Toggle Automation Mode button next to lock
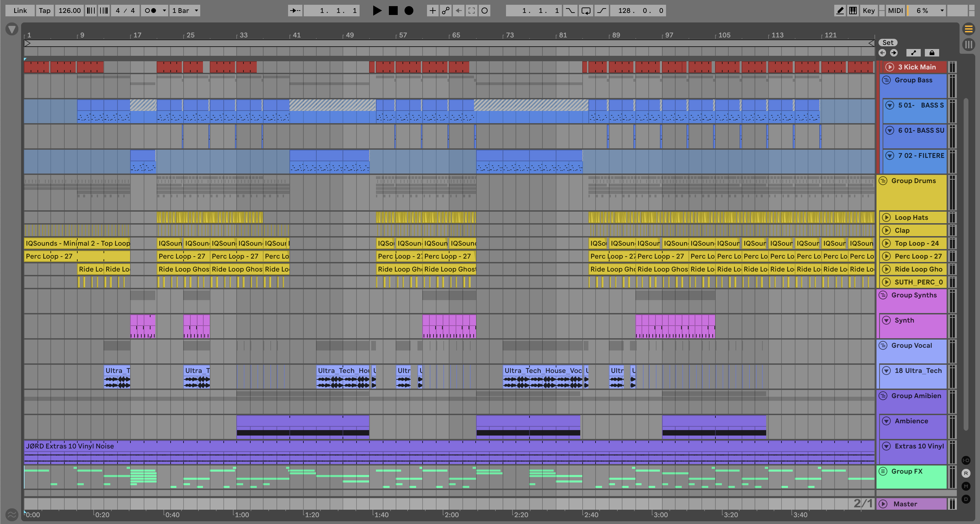The height and width of the screenshot is (524, 980). [913, 53]
